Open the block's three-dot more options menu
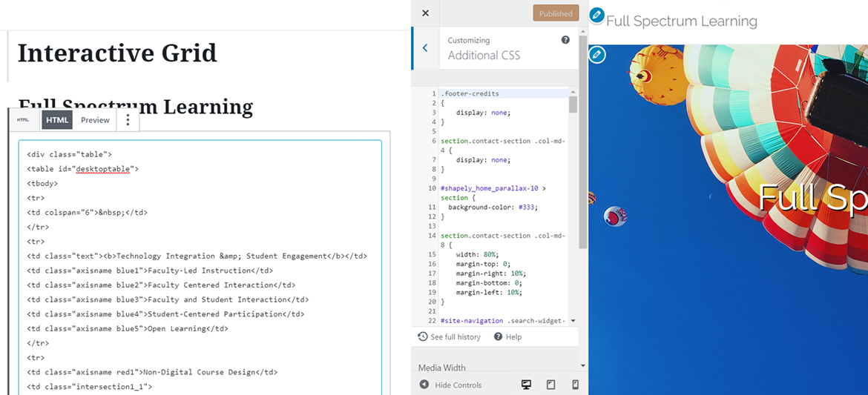 [128, 120]
